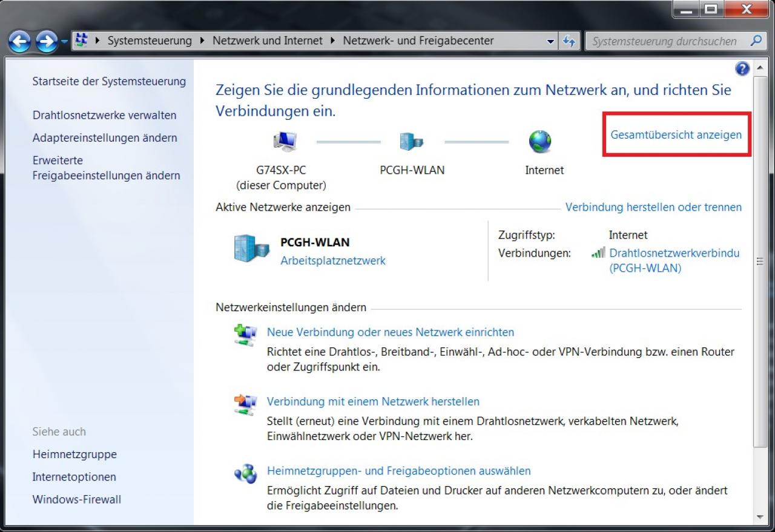The width and height of the screenshot is (775, 532).
Task: Click the search magnifier icon
Action: point(755,41)
